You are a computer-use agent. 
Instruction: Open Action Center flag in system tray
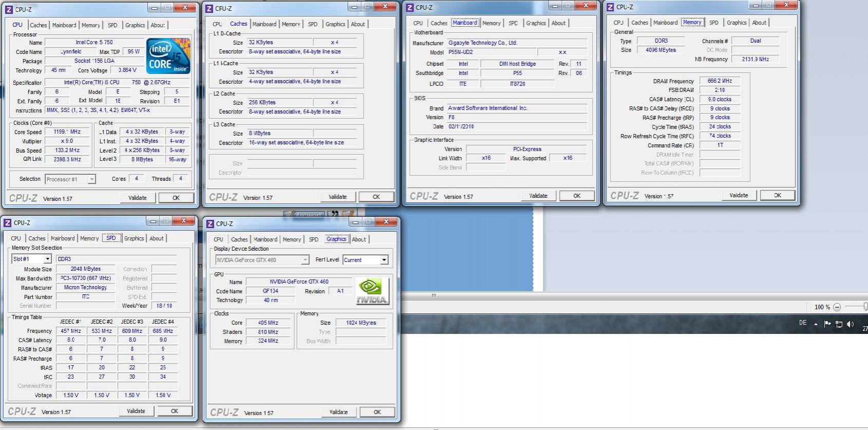[x=827, y=324]
